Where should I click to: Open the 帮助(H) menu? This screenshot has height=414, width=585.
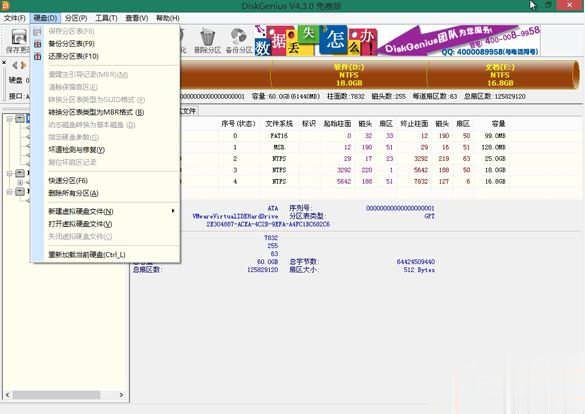tap(168, 18)
